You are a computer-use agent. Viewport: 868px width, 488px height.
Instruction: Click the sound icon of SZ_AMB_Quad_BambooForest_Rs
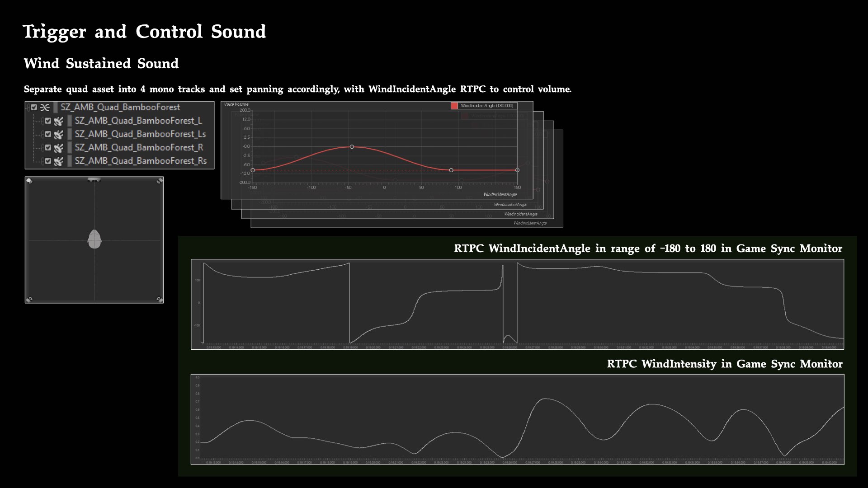pos(58,161)
